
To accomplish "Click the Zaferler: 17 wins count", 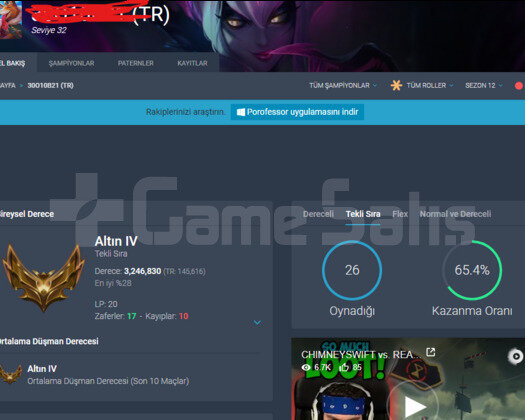I will coord(116,316).
